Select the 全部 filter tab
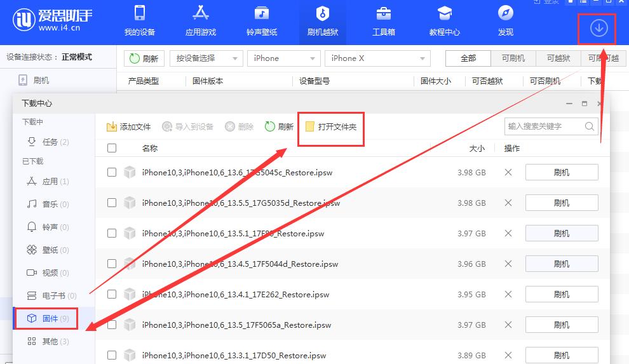This screenshot has width=629, height=364. [468, 58]
